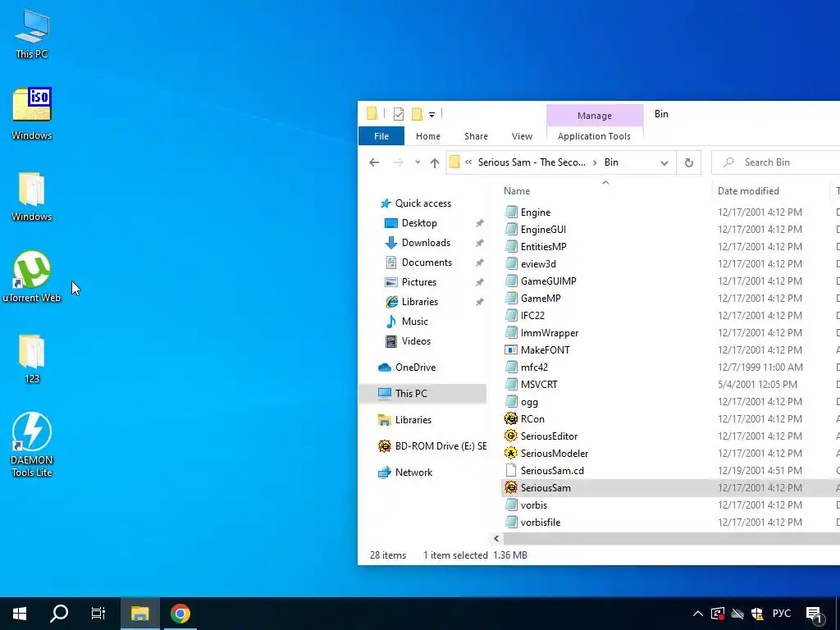
Task: Refresh the Bin folder view
Action: click(689, 163)
